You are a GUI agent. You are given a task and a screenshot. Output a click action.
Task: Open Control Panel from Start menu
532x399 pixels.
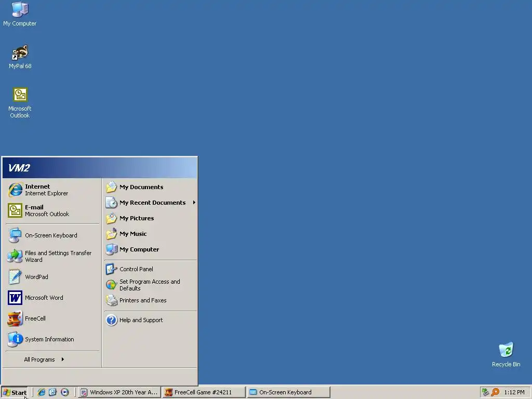point(151,269)
